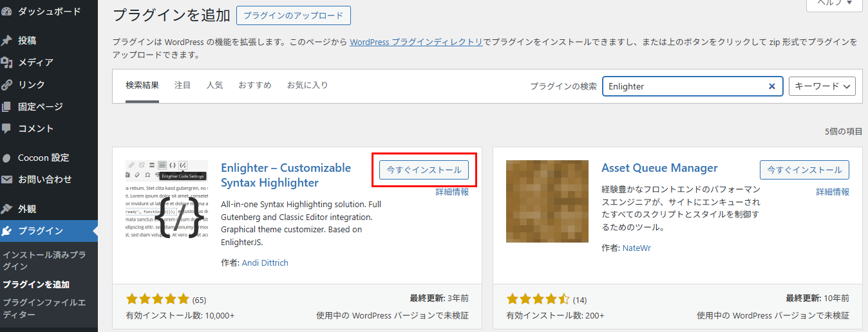Image resolution: width=868 pixels, height=332 pixels.
Task: Install Enlighter with 今すぐインストール button
Action: tap(424, 170)
